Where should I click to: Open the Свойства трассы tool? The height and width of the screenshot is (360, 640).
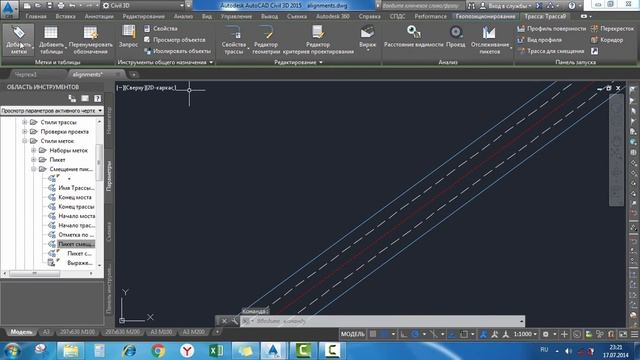234,40
